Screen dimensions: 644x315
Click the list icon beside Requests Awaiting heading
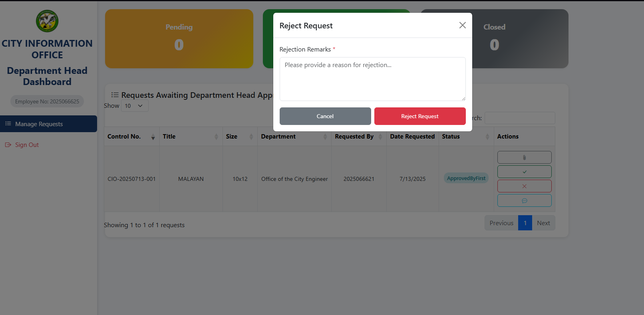tap(115, 95)
